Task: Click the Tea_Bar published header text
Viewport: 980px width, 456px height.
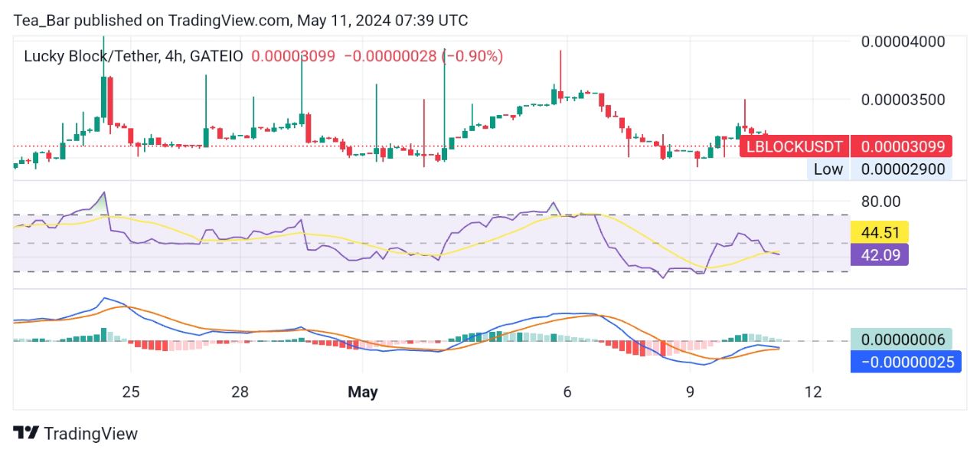Action: tap(240, 21)
